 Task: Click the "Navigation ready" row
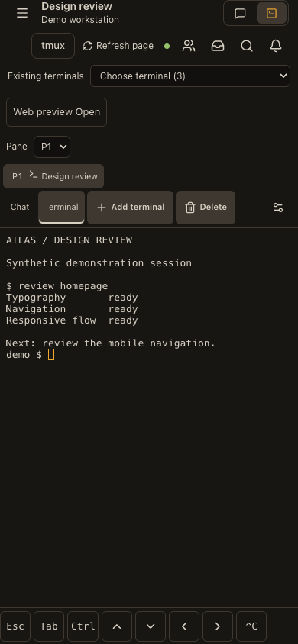click(72, 309)
